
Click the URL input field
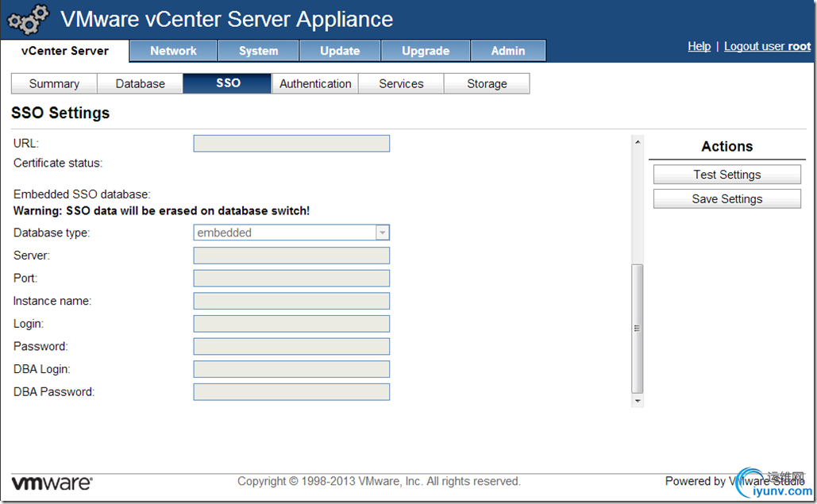pos(291,144)
